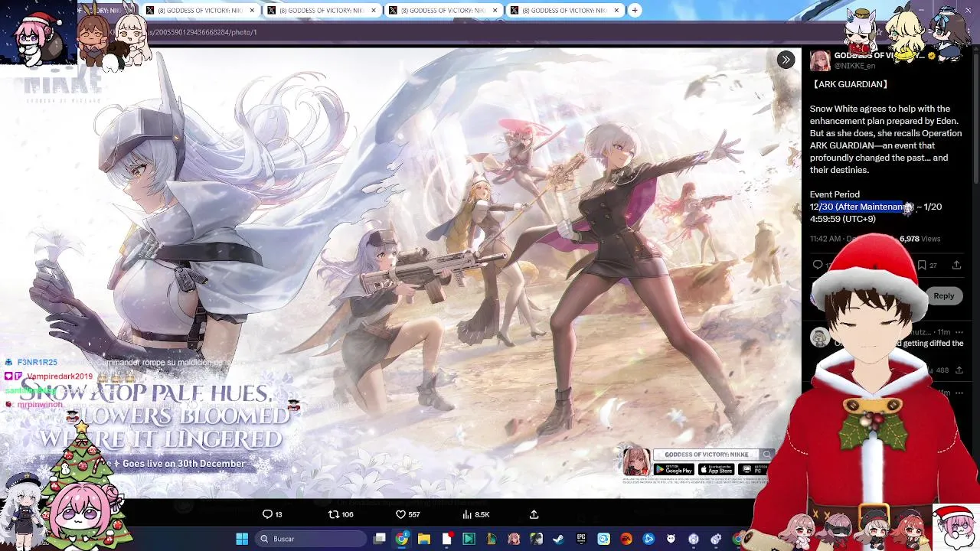
Task: Click the share icon below the photo
Action: [x=534, y=514]
